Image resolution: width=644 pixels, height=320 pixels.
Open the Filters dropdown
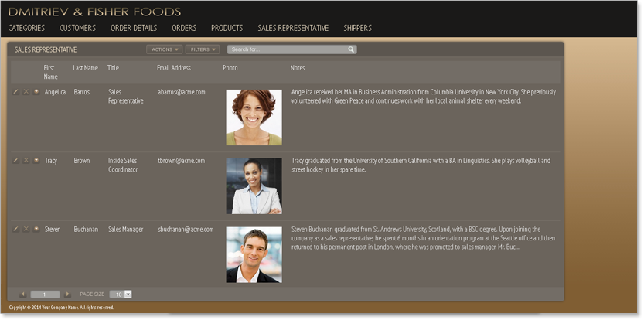(x=203, y=49)
